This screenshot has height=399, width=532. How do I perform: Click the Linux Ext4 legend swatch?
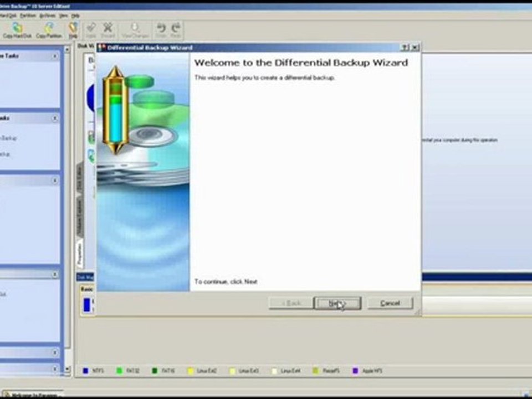tap(274, 371)
